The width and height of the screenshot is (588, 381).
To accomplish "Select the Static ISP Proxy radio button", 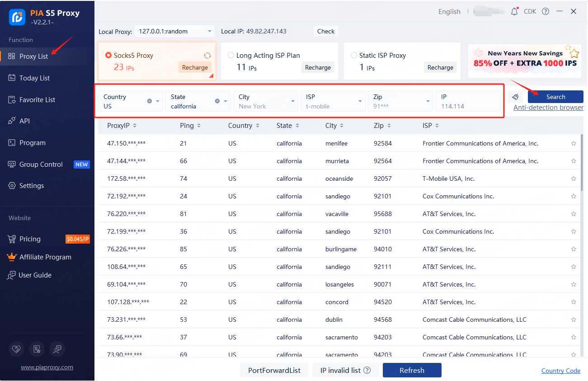I will click(x=354, y=55).
